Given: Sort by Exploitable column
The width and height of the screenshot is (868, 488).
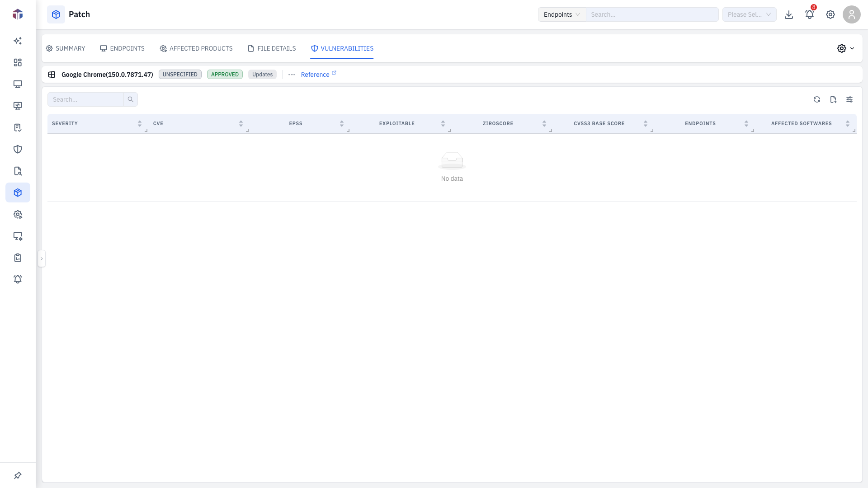Looking at the screenshot, I should tap(443, 123).
